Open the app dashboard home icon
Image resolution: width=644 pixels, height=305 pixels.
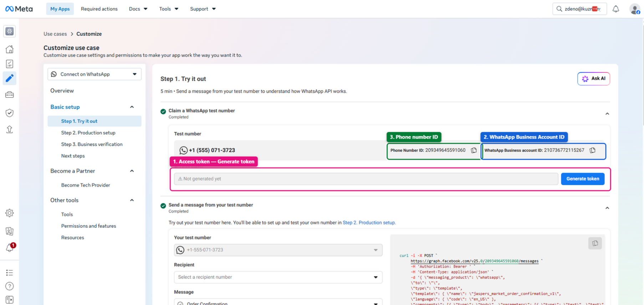pos(10,49)
